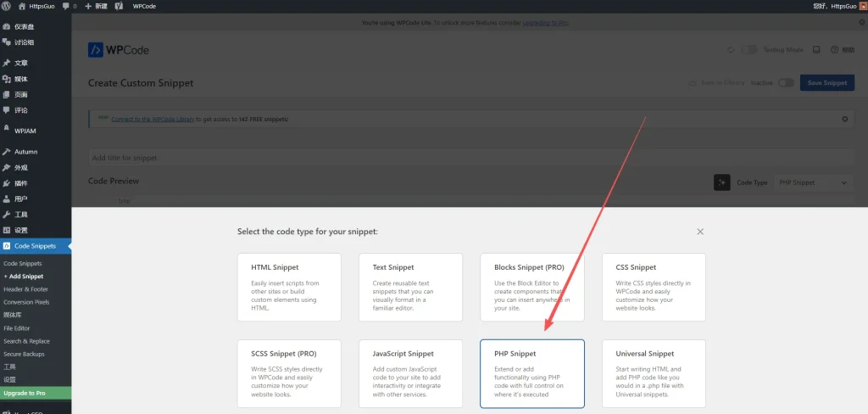Click the WPCode logo in header
Viewport: 868px width, 414px height.
point(119,50)
